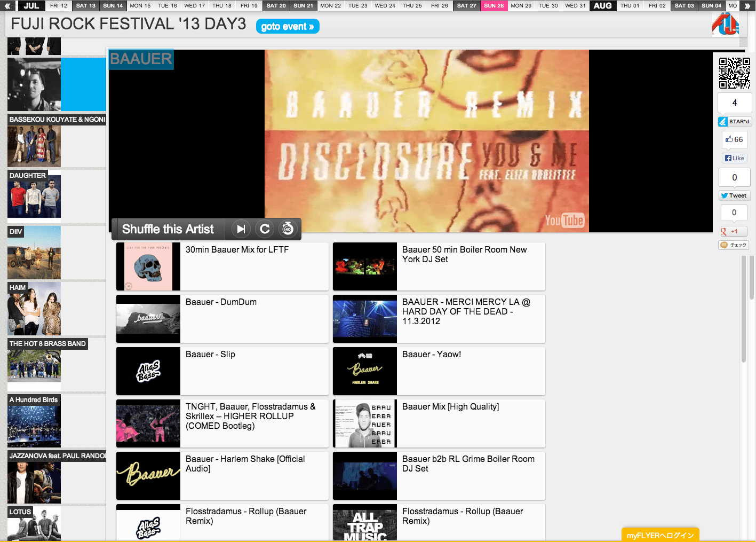Image resolution: width=756 pixels, height=542 pixels.
Task: Click the goto event button
Action: tap(288, 26)
